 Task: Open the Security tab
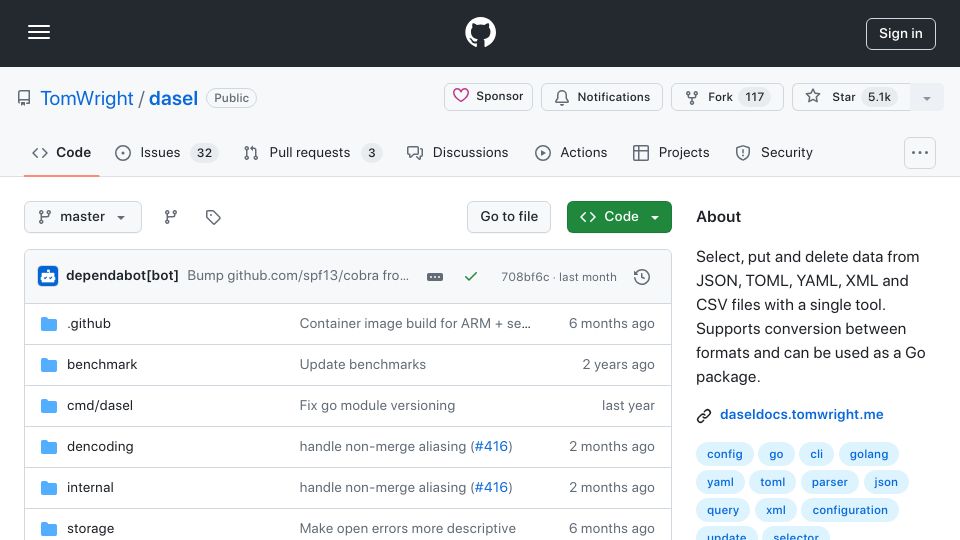coord(774,152)
